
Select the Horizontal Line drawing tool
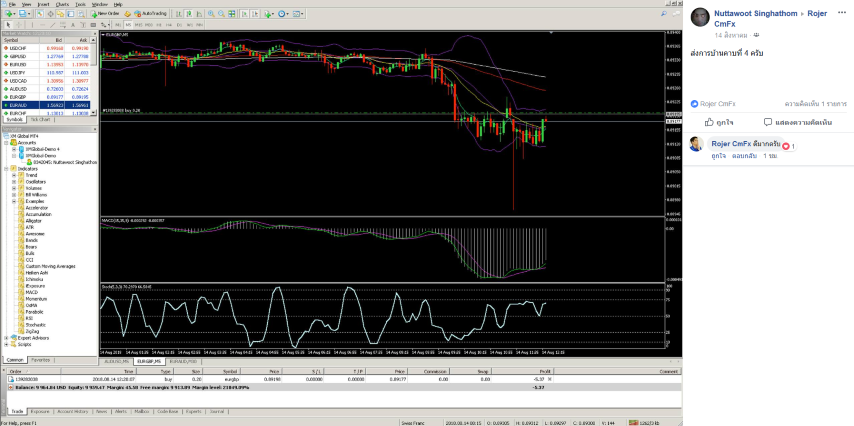pyautogui.click(x=42, y=25)
